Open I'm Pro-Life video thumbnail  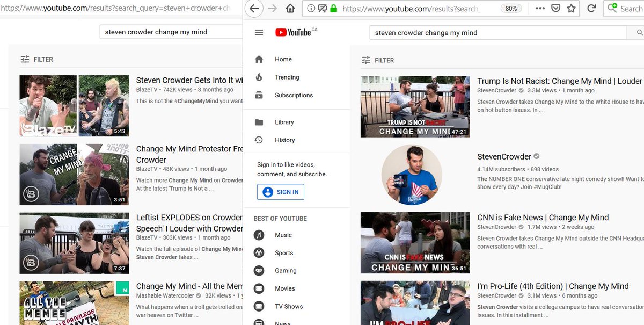(x=415, y=303)
